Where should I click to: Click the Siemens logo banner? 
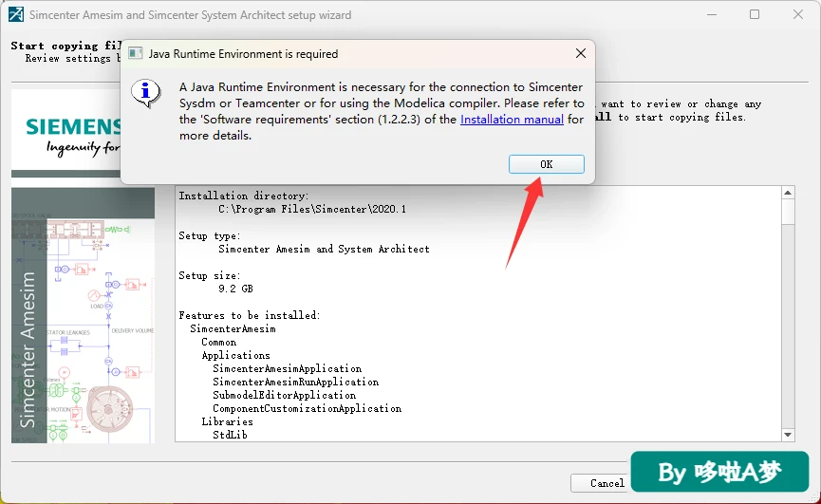(x=66, y=134)
